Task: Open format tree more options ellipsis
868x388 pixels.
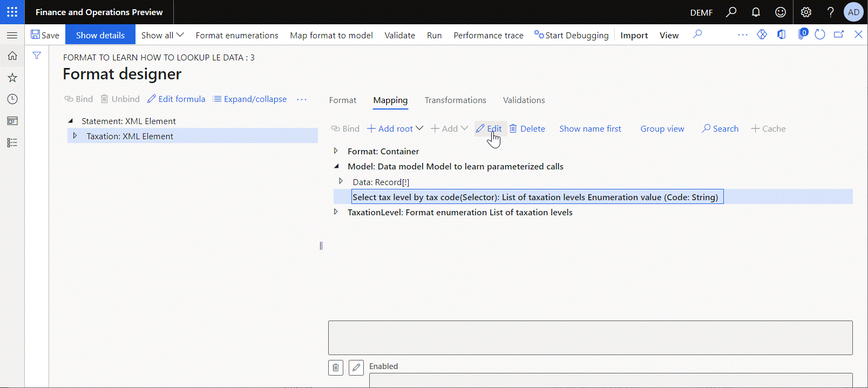Action: click(302, 99)
